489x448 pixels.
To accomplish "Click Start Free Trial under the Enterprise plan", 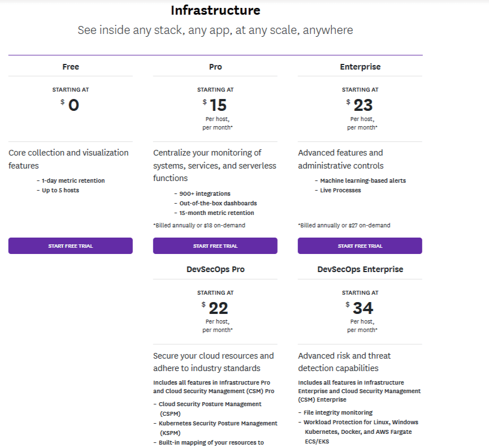I will tap(360, 246).
